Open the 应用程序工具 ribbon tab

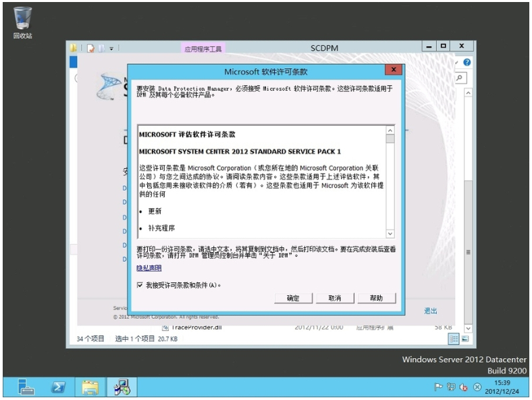203,49
